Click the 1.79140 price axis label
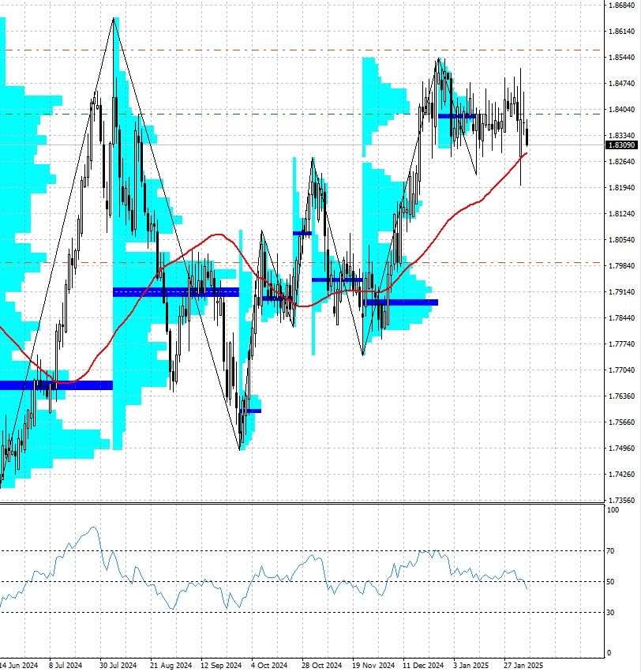The height and width of the screenshot is (672, 641). tap(621, 292)
